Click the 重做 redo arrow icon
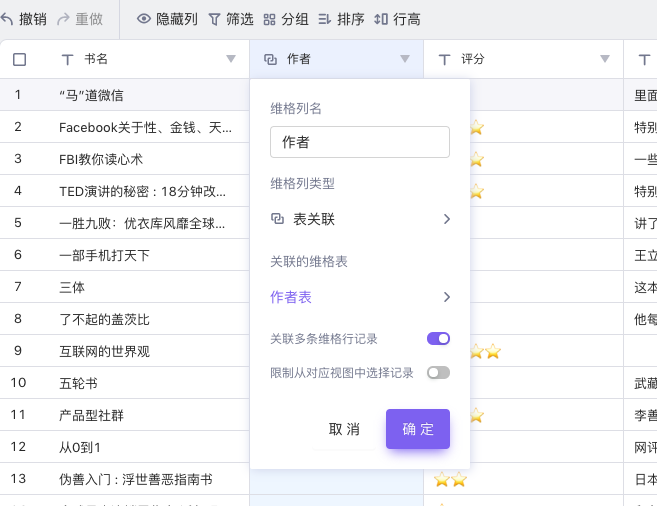657x506 pixels. [x=64, y=19]
